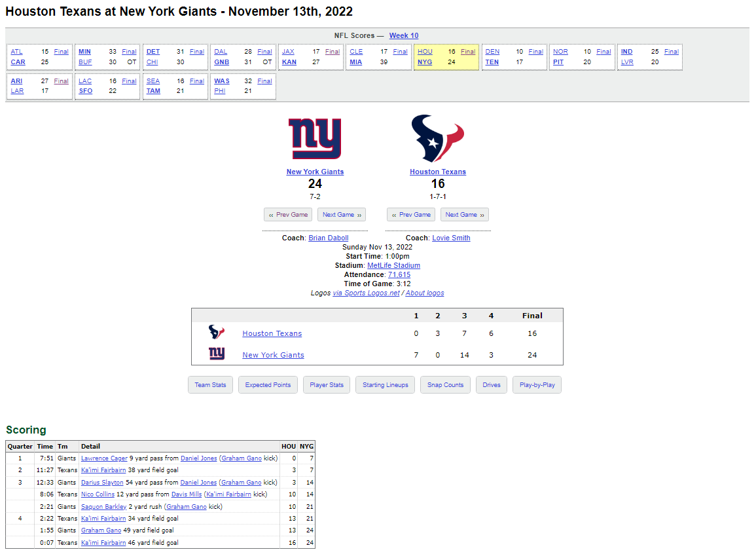756x556 pixels.
Task: Click the Scoring section heading
Action: point(26,430)
